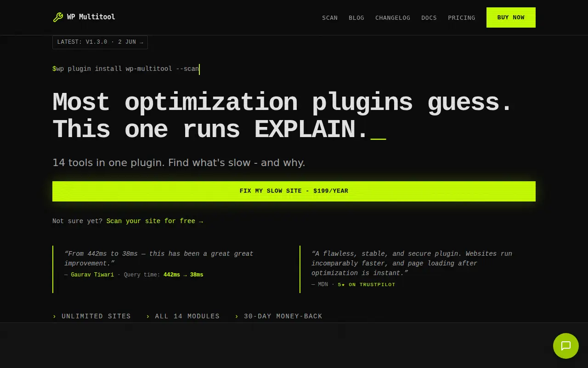
Task: Open the Scan menu item
Action: pyautogui.click(x=330, y=17)
